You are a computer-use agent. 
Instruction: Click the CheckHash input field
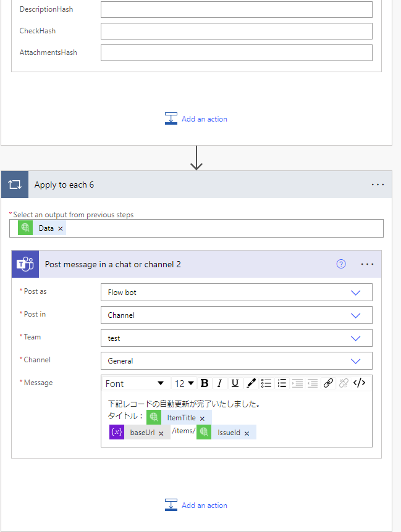[236, 31]
